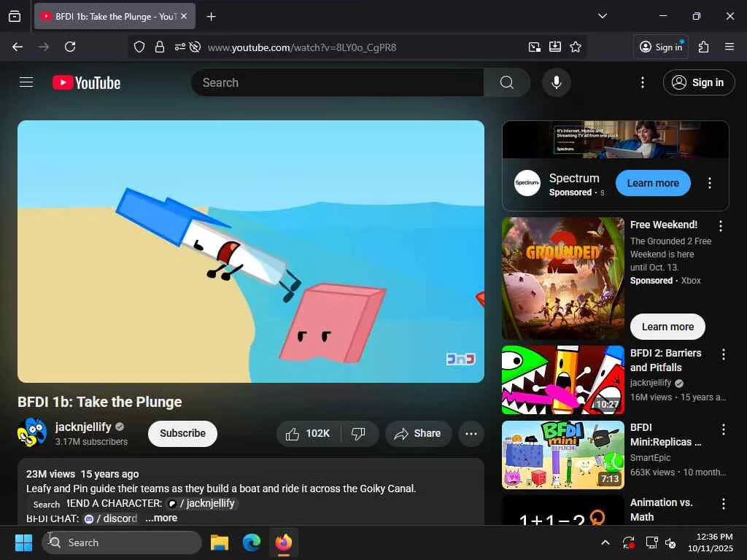Share this video
This screenshot has width=747, height=560.
(418, 433)
